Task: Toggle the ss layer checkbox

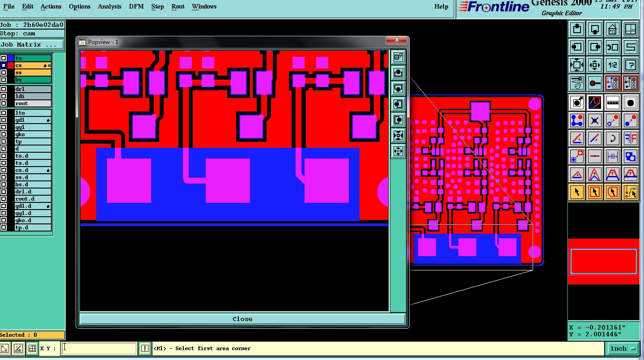Action: coord(4,73)
